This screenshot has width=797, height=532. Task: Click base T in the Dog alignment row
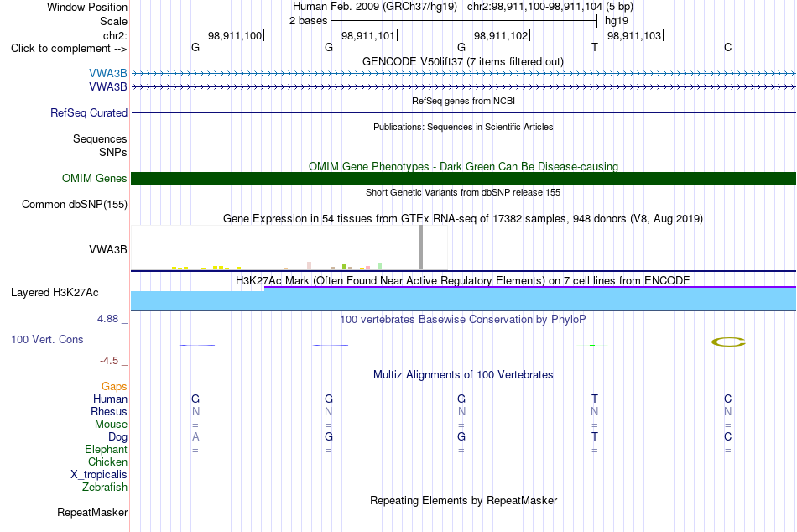tap(595, 436)
